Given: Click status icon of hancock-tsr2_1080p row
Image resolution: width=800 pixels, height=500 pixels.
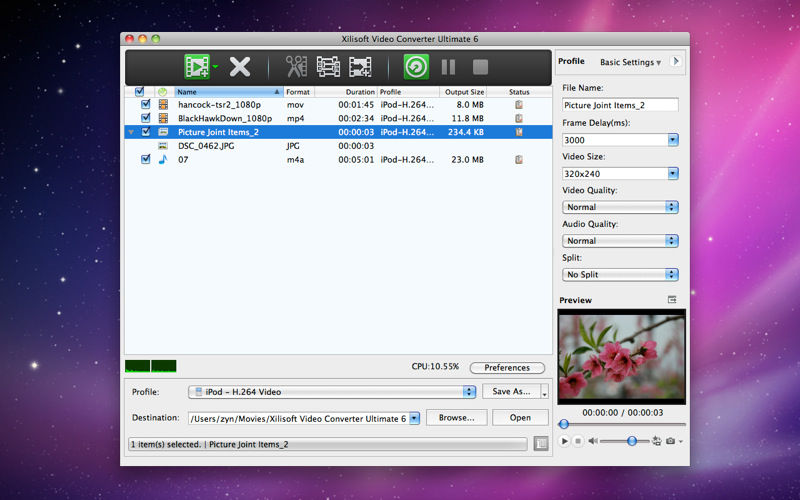Looking at the screenshot, I should [519, 105].
